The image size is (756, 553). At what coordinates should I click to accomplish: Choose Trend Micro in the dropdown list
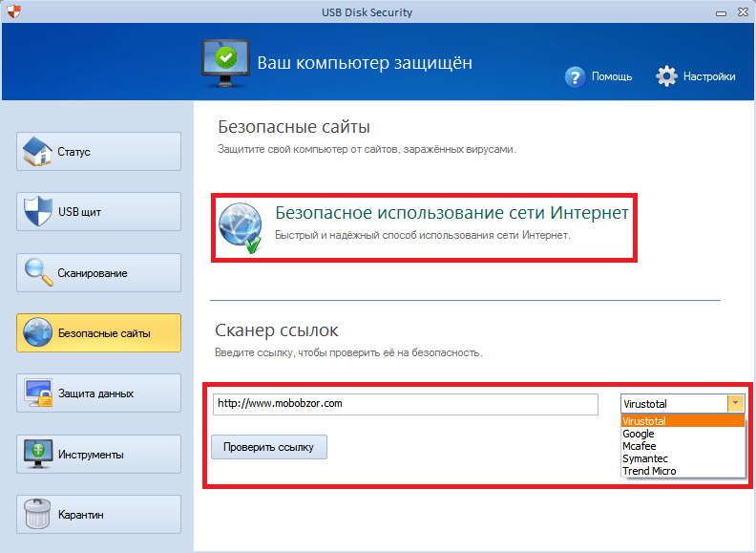[x=682, y=471]
